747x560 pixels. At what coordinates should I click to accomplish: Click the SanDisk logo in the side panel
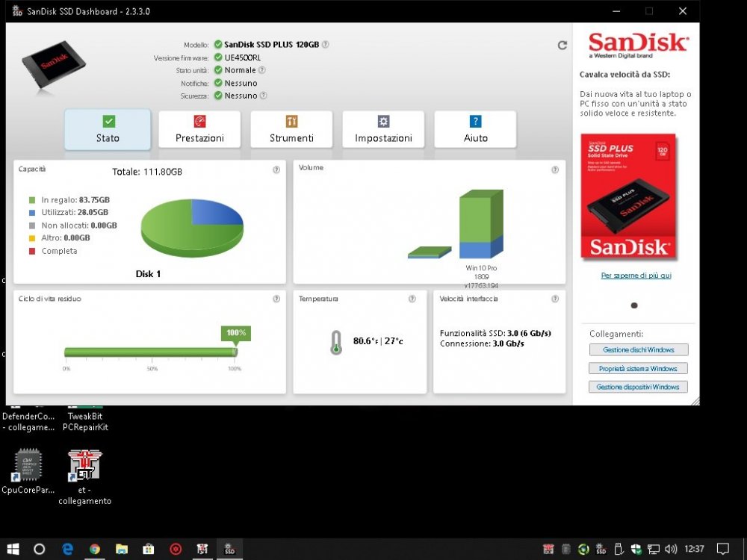638,45
